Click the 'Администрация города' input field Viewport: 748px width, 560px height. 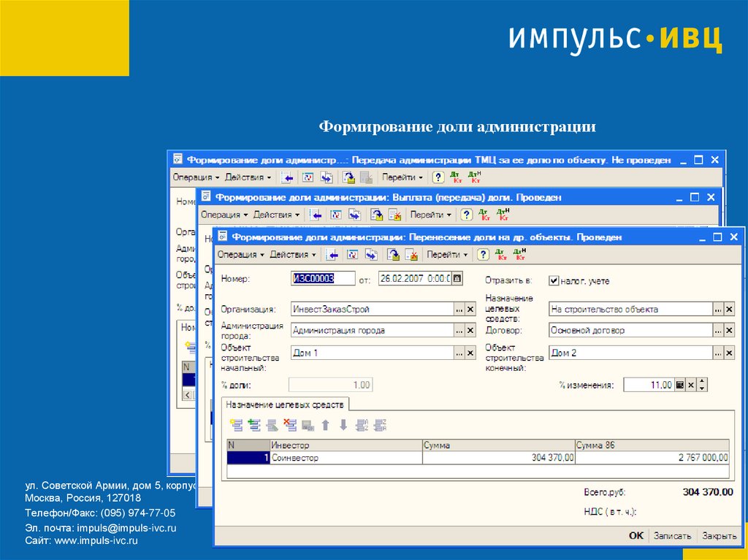tap(372, 330)
